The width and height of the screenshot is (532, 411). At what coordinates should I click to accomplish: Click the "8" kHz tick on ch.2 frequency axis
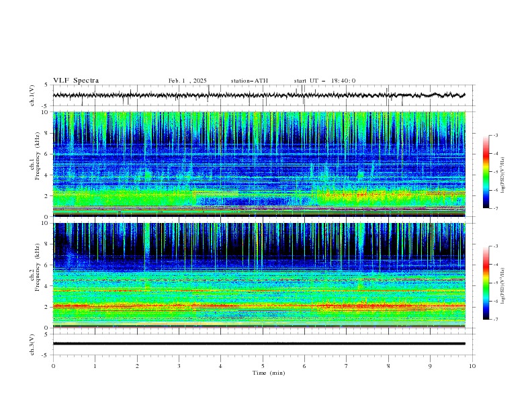[x=47, y=244]
